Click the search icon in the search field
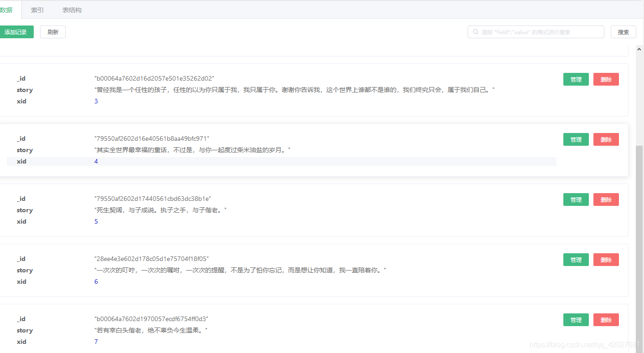Image resolution: width=644 pixels, height=353 pixels. pos(476,32)
